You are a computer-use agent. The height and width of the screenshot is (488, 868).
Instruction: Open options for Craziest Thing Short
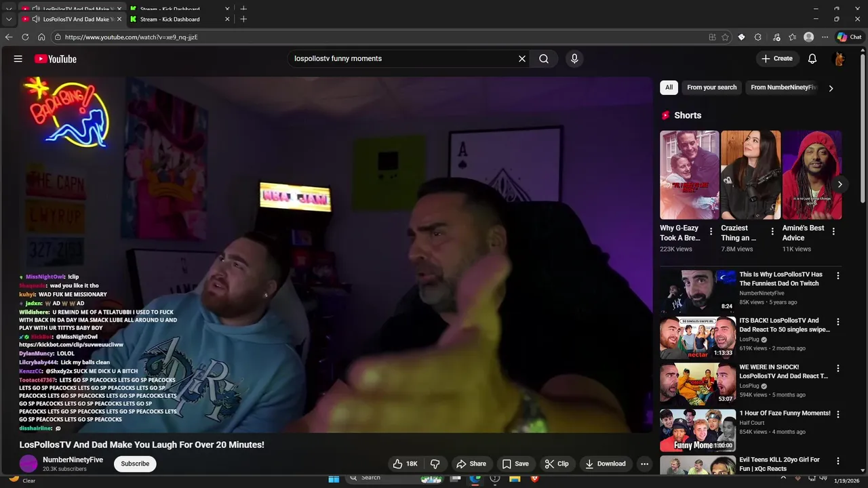tap(772, 232)
